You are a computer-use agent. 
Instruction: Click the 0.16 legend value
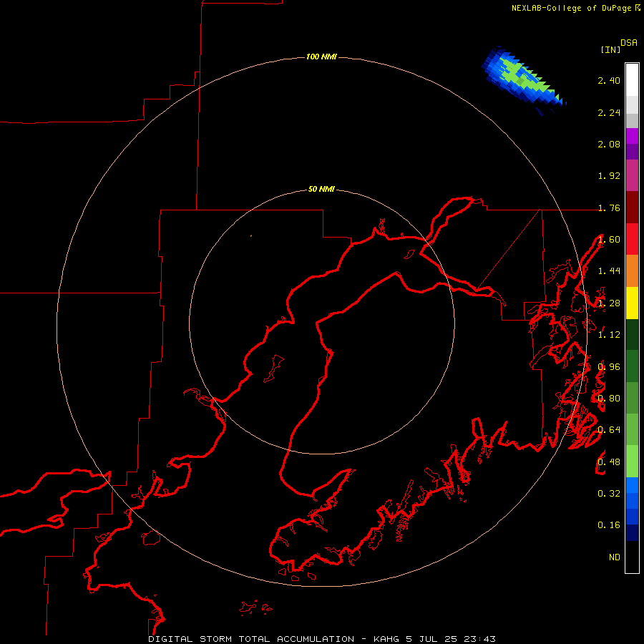609,525
